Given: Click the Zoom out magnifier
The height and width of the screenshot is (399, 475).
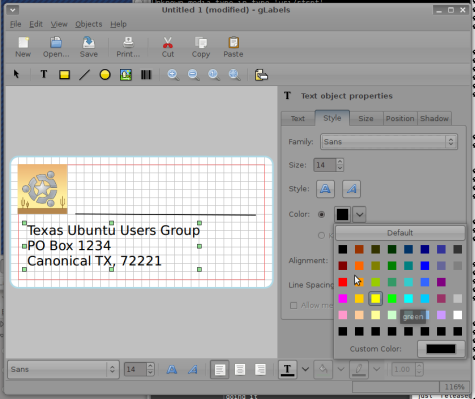Looking at the screenshot, I should [194, 75].
